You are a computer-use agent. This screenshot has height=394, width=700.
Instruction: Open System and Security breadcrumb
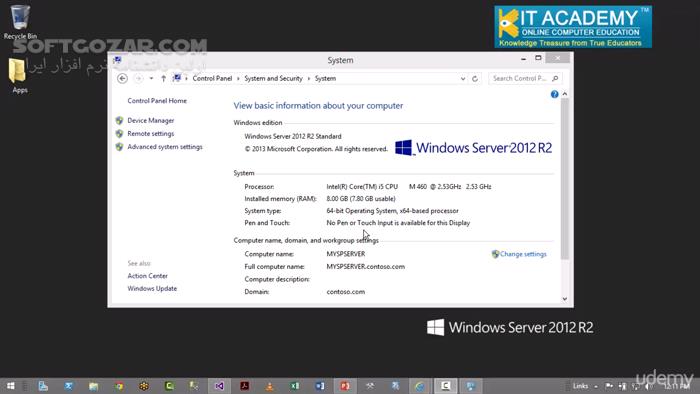[x=273, y=78]
